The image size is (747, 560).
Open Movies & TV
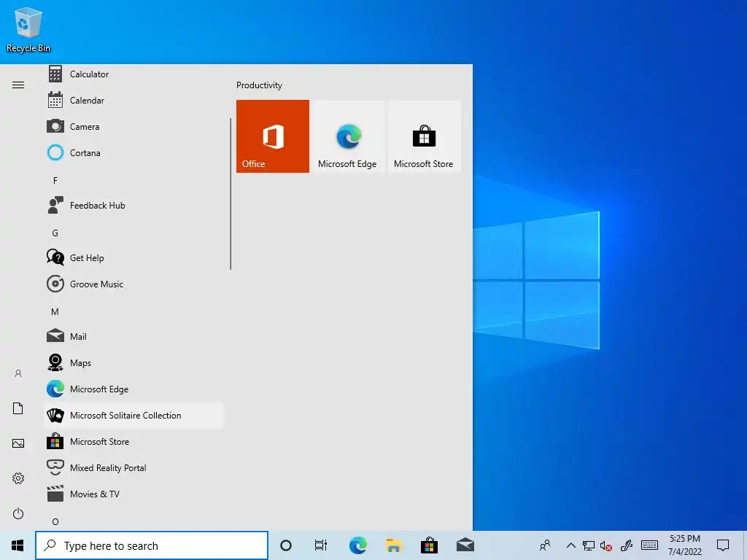tap(134, 494)
